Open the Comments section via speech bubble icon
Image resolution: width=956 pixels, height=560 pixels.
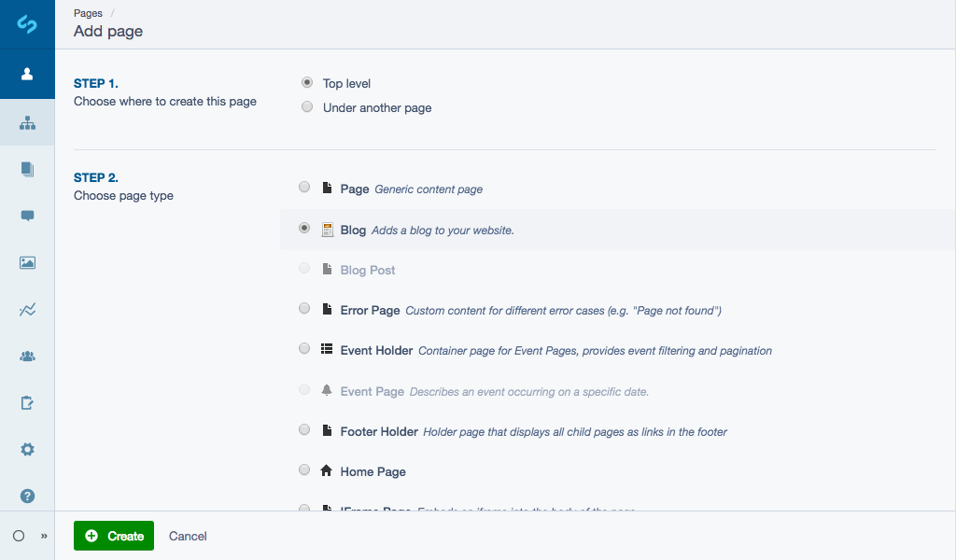point(27,216)
